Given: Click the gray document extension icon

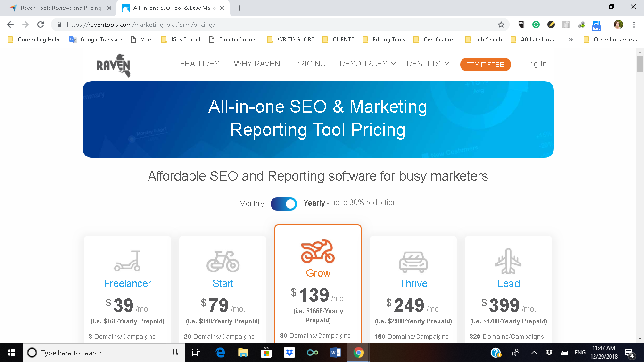Looking at the screenshot, I should [566, 25].
